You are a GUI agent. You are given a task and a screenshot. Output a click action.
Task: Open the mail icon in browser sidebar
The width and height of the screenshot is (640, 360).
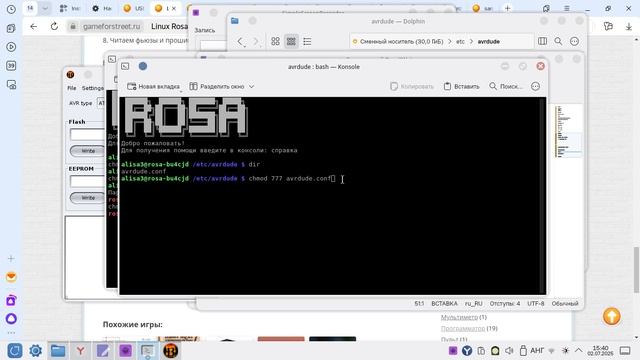point(11,277)
